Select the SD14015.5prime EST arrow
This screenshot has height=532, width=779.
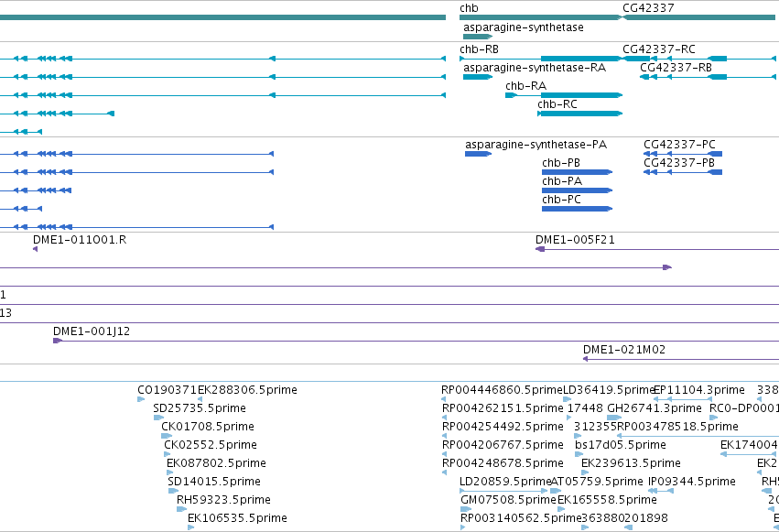point(173,491)
